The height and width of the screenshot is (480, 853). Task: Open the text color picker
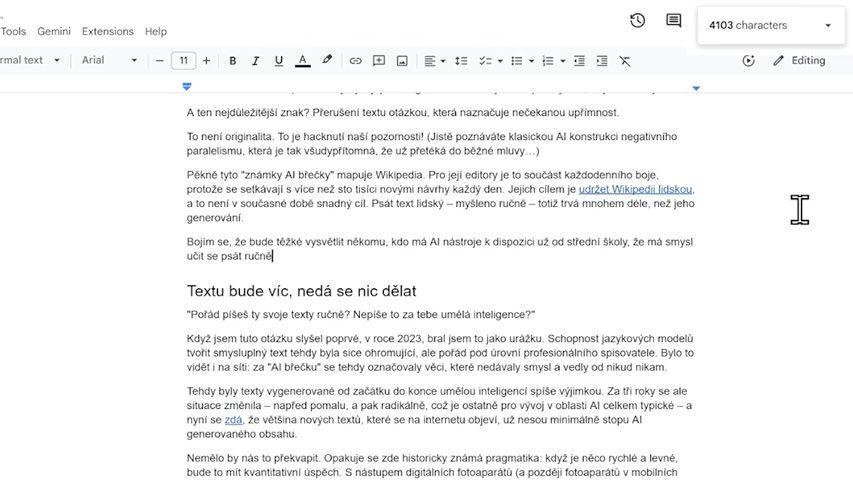[303, 61]
